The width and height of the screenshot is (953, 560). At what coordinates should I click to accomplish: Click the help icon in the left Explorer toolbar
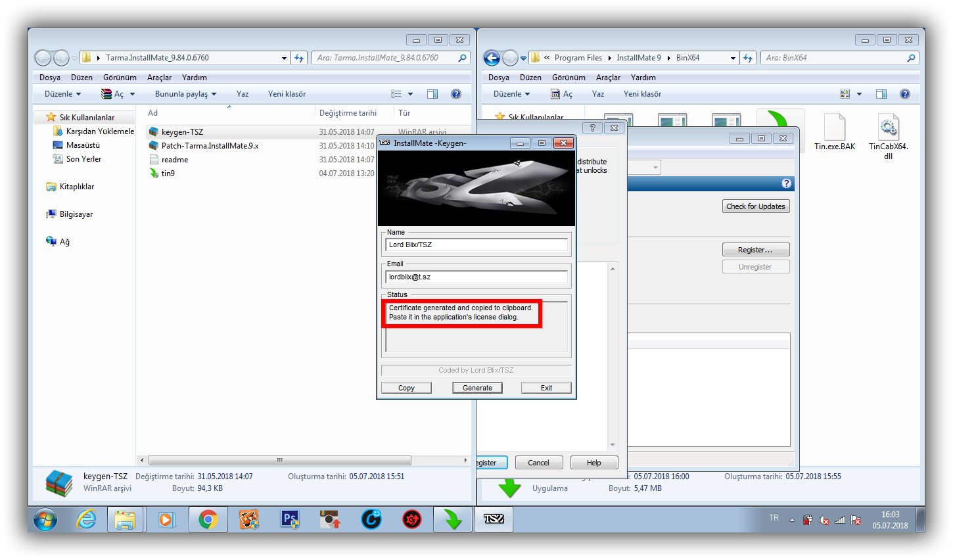coord(456,94)
